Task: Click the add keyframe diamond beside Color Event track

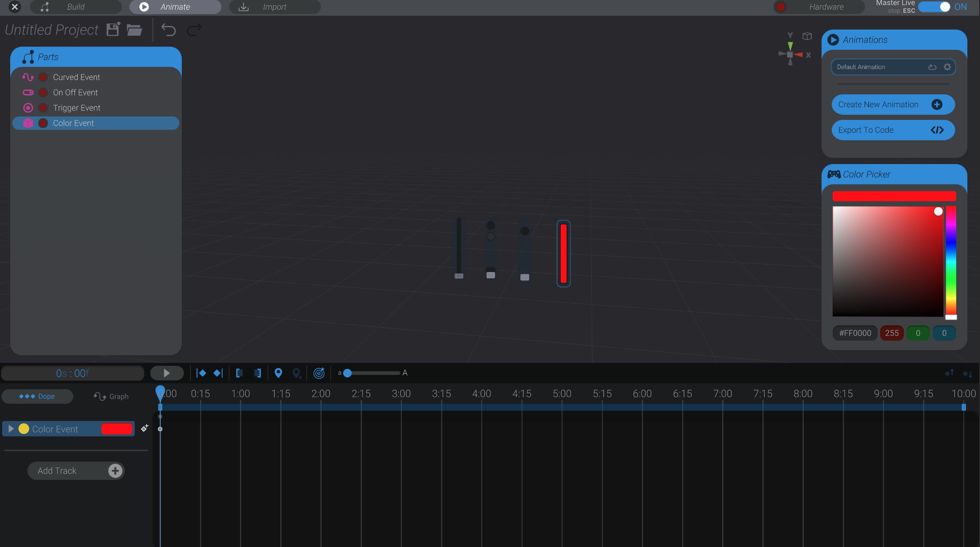Action: pyautogui.click(x=144, y=428)
